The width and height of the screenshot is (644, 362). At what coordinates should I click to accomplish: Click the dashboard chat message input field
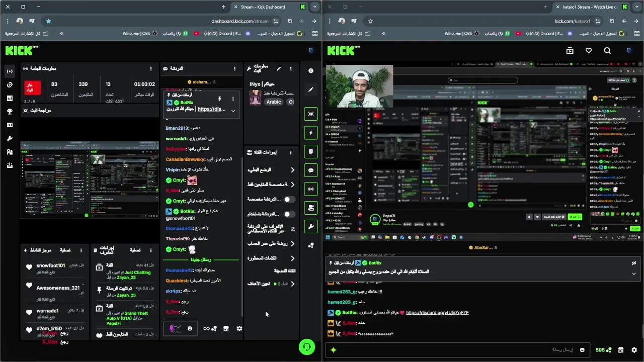click(x=180, y=328)
